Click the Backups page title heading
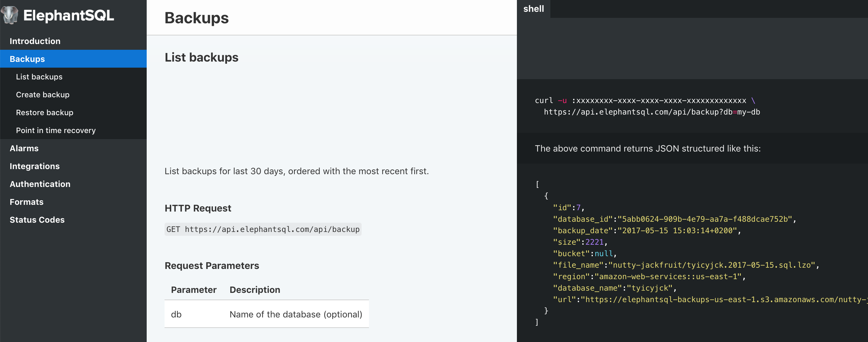 [x=196, y=18]
